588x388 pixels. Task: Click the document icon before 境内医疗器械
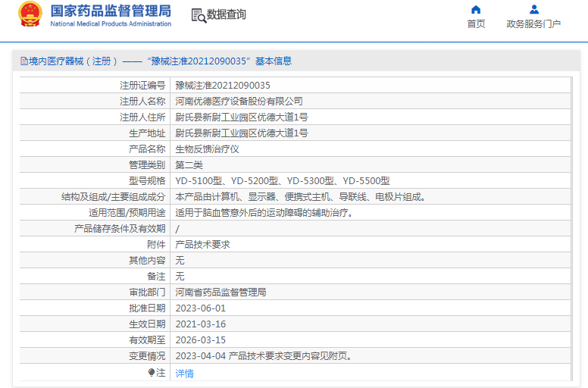pyautogui.click(x=24, y=61)
